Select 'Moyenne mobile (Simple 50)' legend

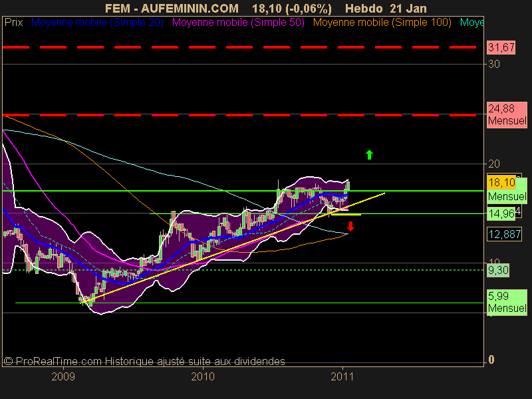[x=238, y=23]
